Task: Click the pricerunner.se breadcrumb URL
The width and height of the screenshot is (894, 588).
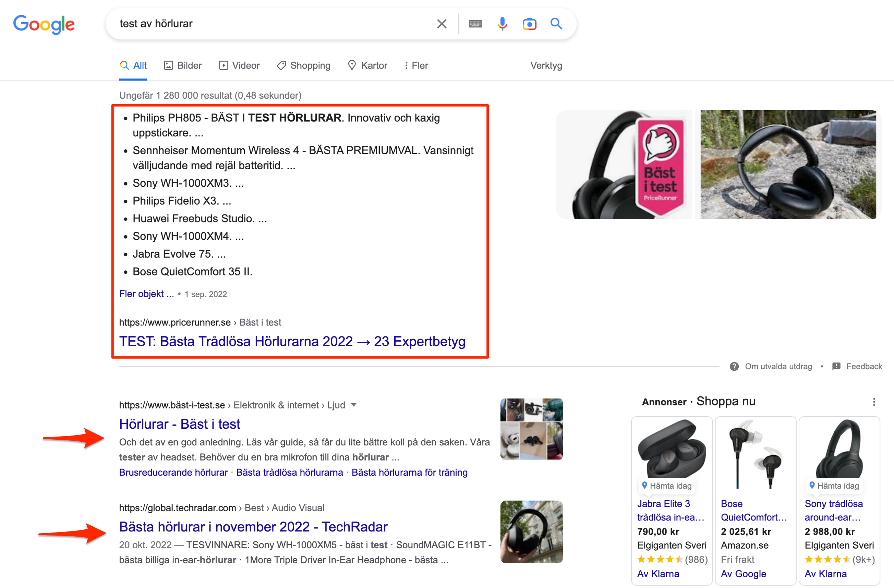Action: click(175, 322)
